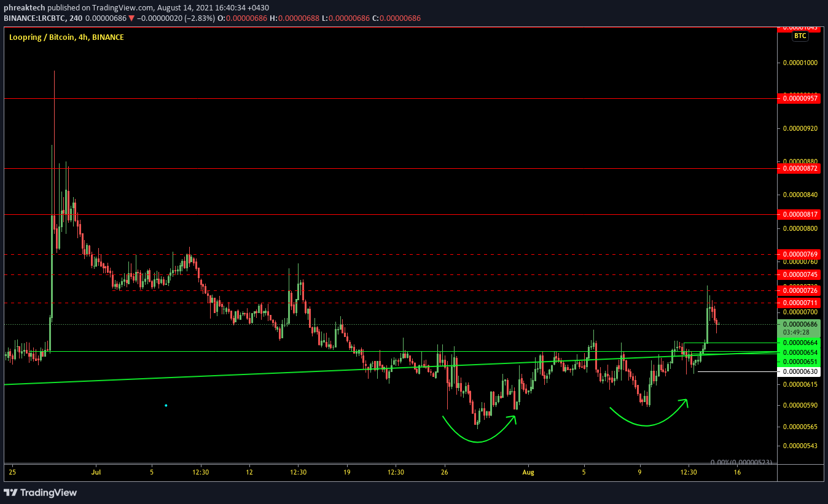The image size is (828, 504).
Task: Select the white 0.00000630 price label
Action: pos(799,371)
